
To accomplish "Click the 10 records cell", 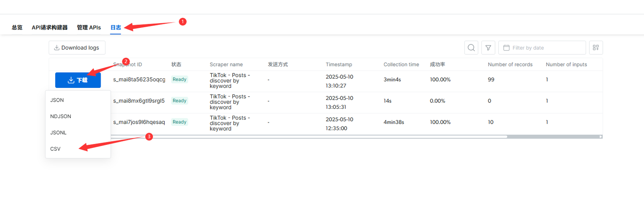I will coord(491,122).
